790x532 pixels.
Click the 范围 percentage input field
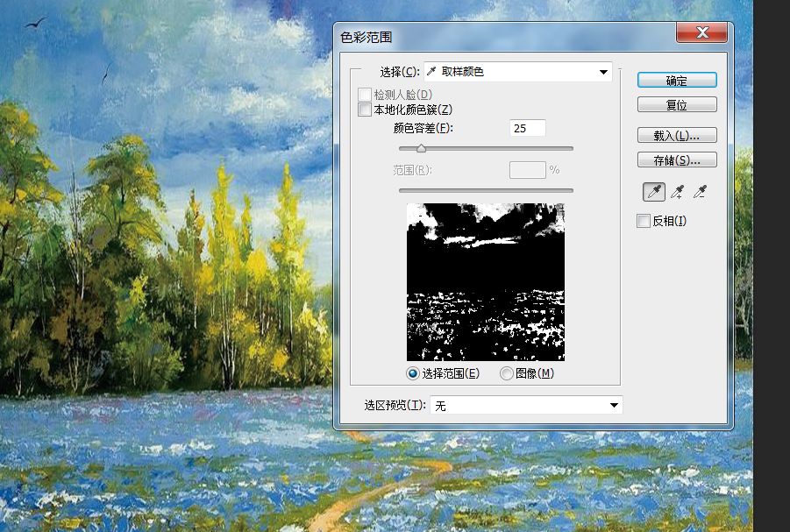point(528,170)
